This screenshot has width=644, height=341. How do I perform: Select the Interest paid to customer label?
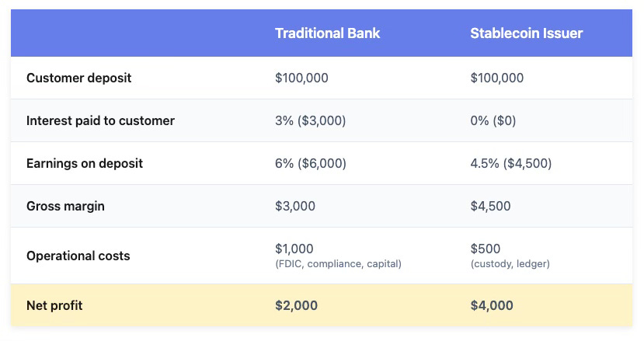[100, 120]
